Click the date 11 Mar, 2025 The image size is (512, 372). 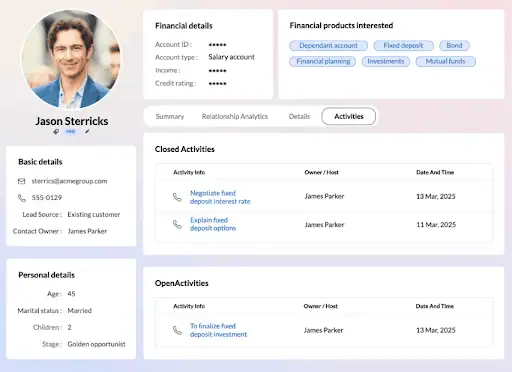click(436, 225)
